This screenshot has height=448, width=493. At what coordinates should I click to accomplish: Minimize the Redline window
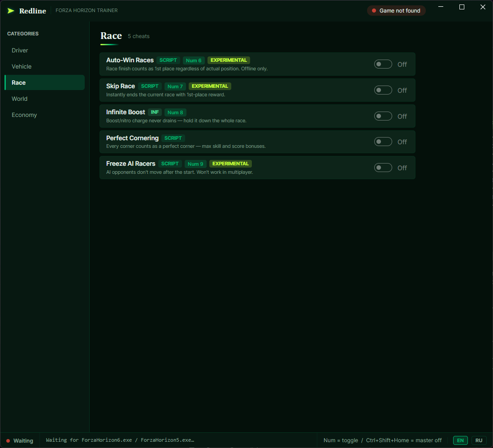[x=441, y=7]
